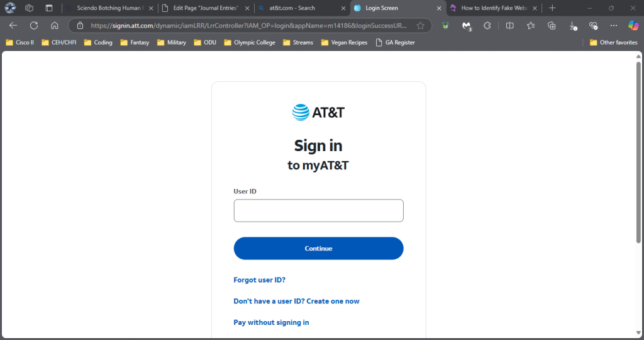Open the CEH/CHFI bookmarks folder
The height and width of the screenshot is (340, 644).
click(x=58, y=42)
